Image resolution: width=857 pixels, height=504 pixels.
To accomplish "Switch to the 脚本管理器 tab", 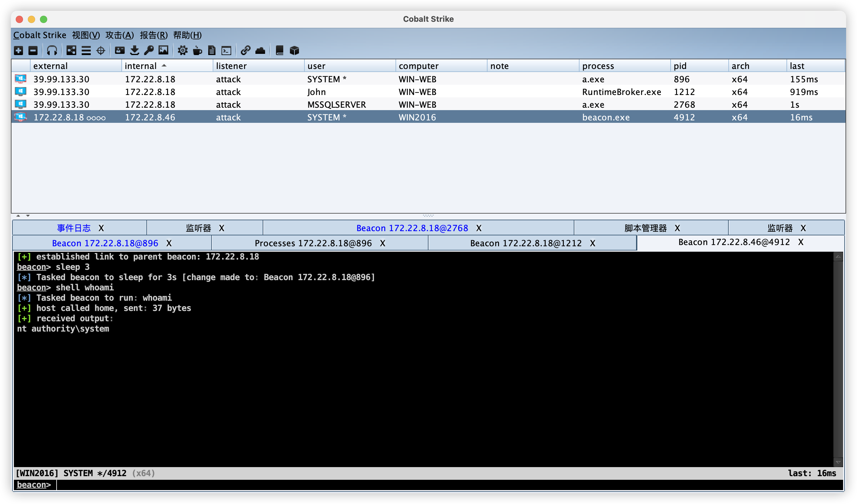I will 645,228.
